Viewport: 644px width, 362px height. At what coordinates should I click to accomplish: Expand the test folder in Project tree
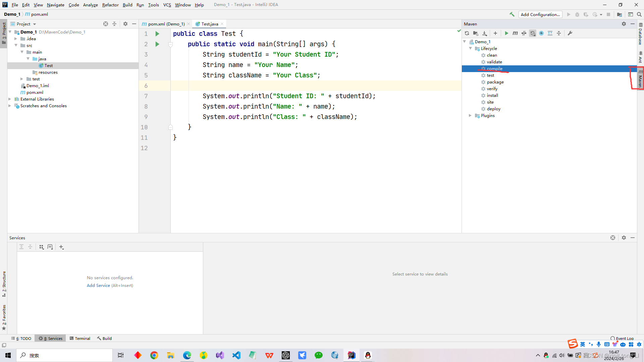pyautogui.click(x=22, y=79)
